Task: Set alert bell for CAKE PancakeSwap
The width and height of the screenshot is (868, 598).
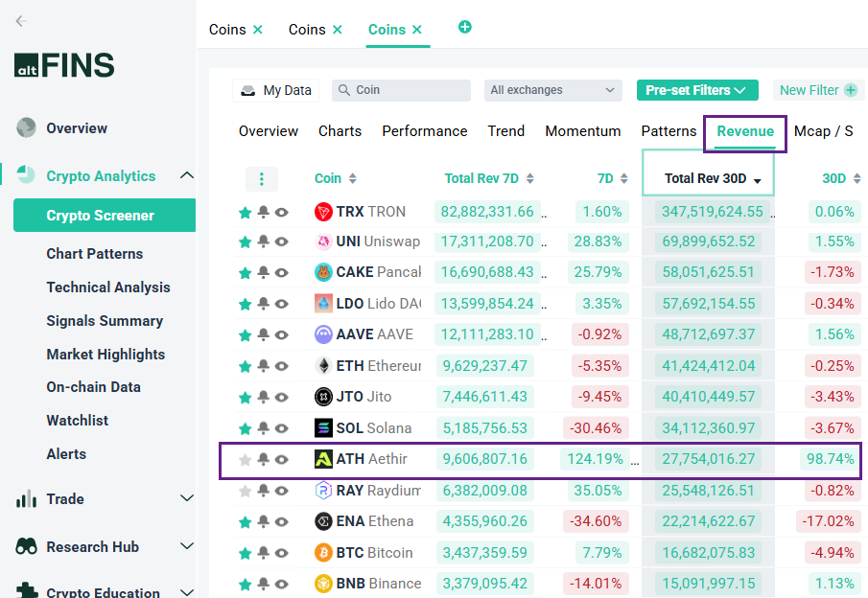Action: [x=264, y=272]
